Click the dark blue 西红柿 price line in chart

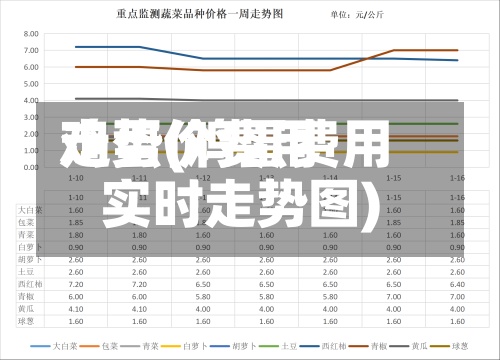tap(267, 59)
